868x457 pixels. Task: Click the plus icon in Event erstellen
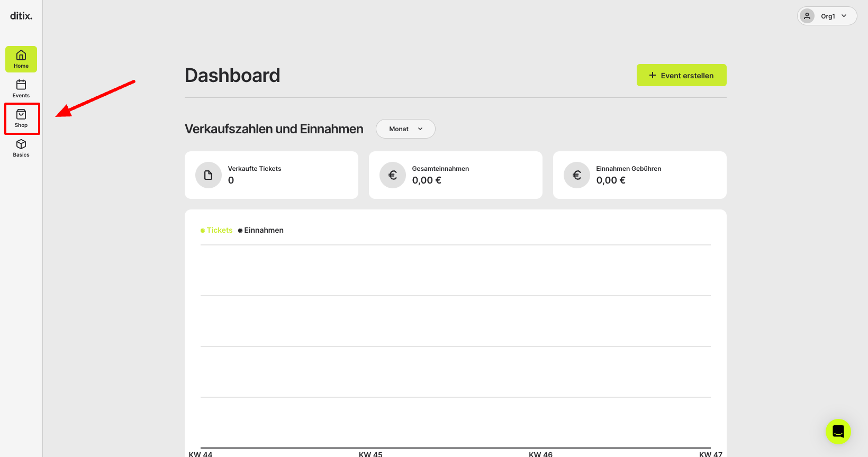click(653, 75)
